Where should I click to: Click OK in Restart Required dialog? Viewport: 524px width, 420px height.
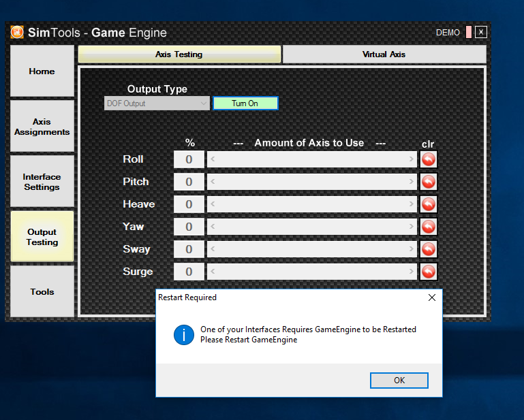click(399, 381)
